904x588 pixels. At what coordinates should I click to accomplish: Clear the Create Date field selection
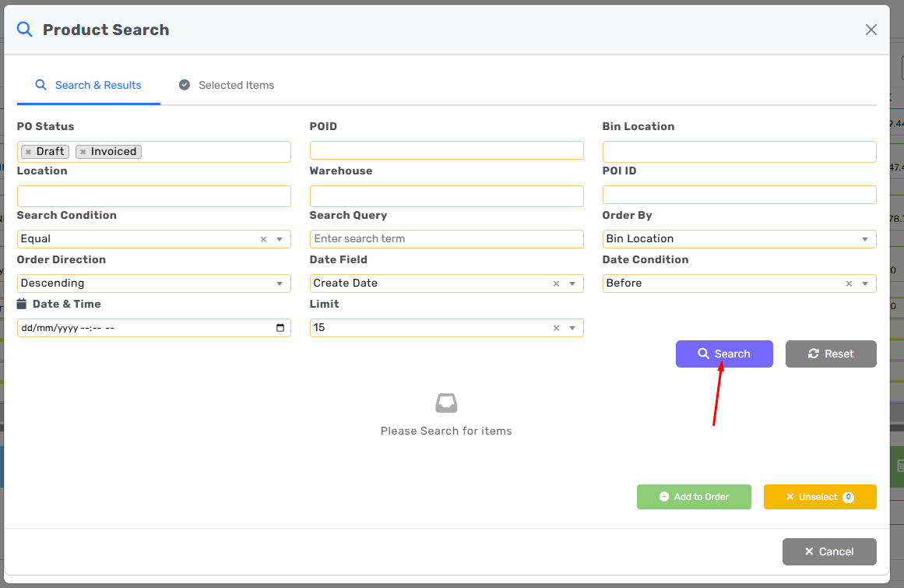point(556,283)
